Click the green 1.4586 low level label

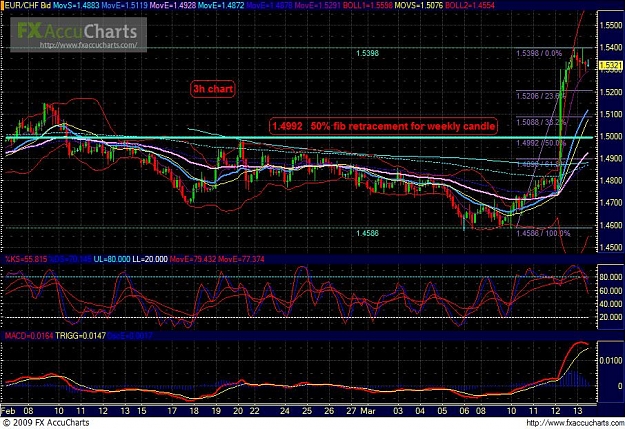pos(367,233)
